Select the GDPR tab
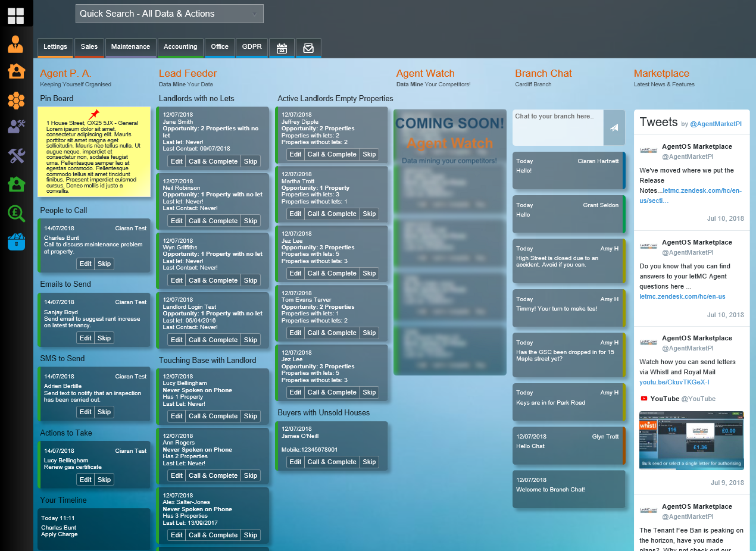756x551 pixels. [252, 47]
